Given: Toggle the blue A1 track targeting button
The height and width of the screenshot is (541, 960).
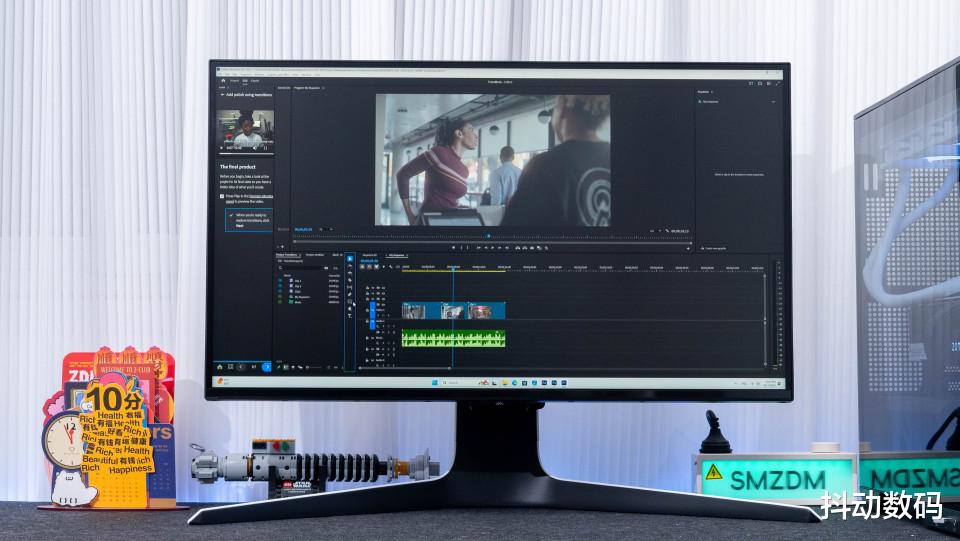Looking at the screenshot, I should tap(372, 324).
